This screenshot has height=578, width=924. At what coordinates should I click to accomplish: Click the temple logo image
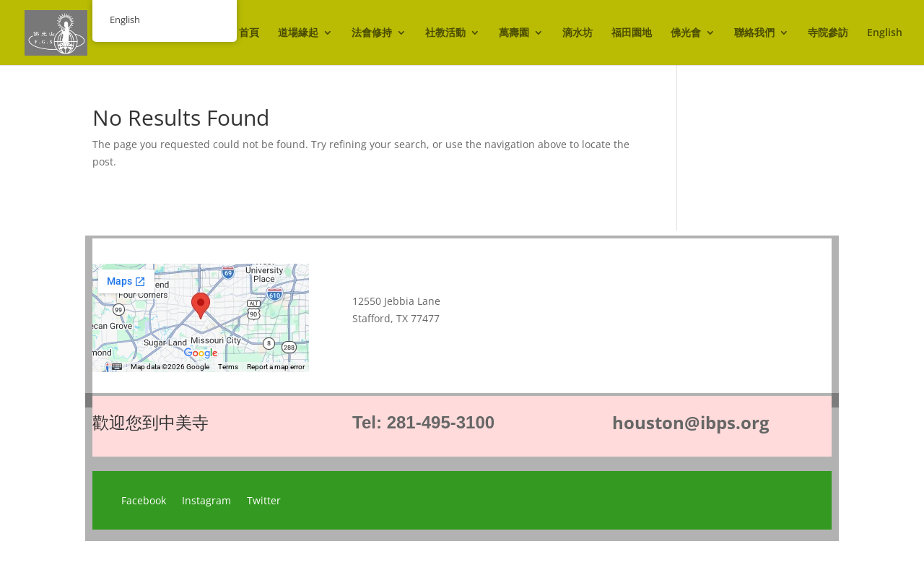[56, 33]
